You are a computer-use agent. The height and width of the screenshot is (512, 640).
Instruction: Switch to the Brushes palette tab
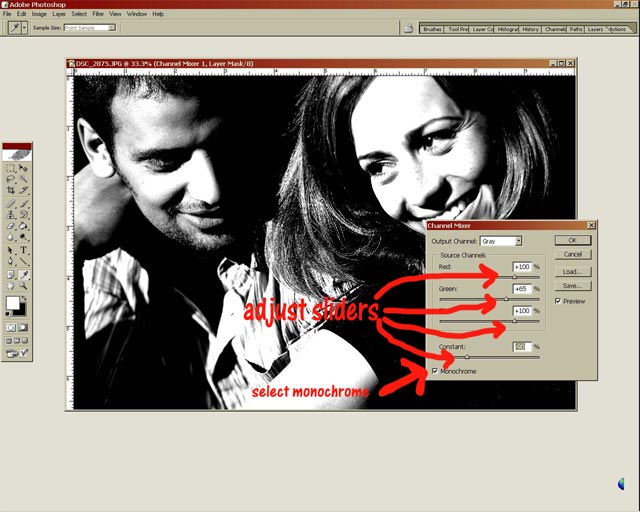[x=432, y=29]
